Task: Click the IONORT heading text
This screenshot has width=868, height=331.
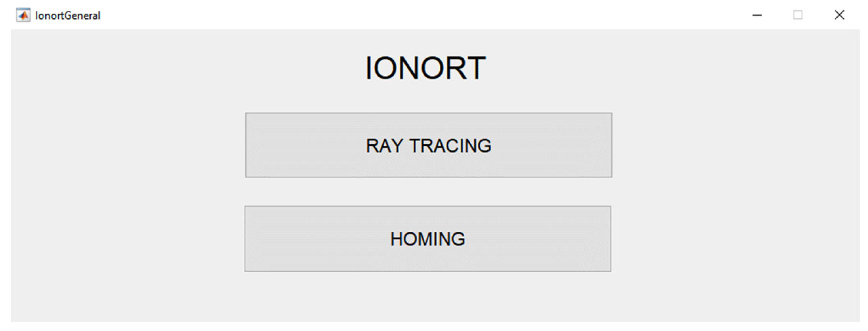Action: [x=425, y=68]
